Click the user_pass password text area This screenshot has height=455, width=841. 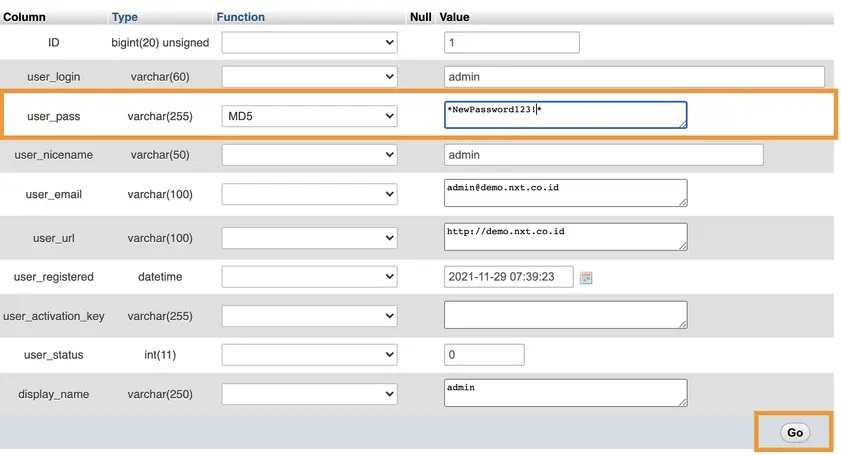(x=565, y=115)
